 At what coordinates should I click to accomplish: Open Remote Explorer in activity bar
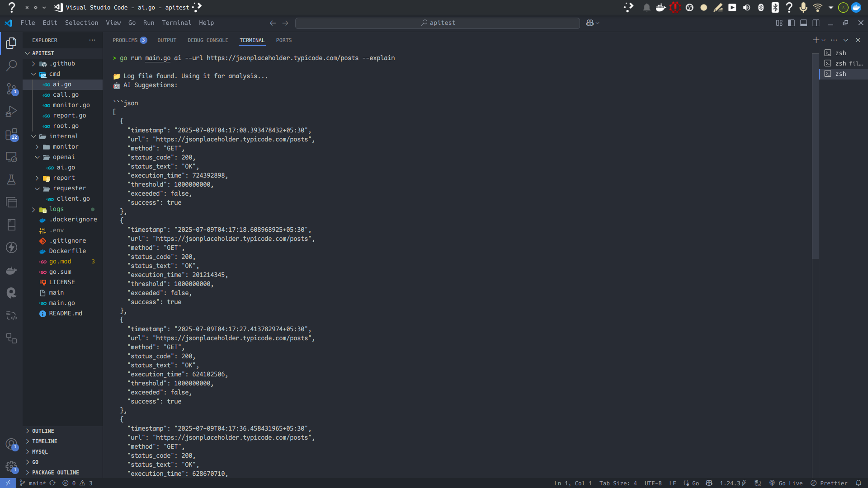click(x=11, y=157)
